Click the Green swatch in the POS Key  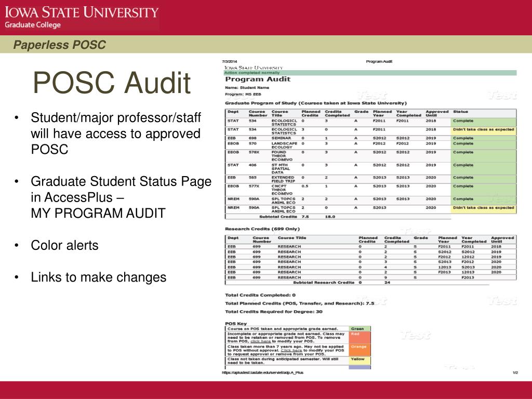pos(360,329)
